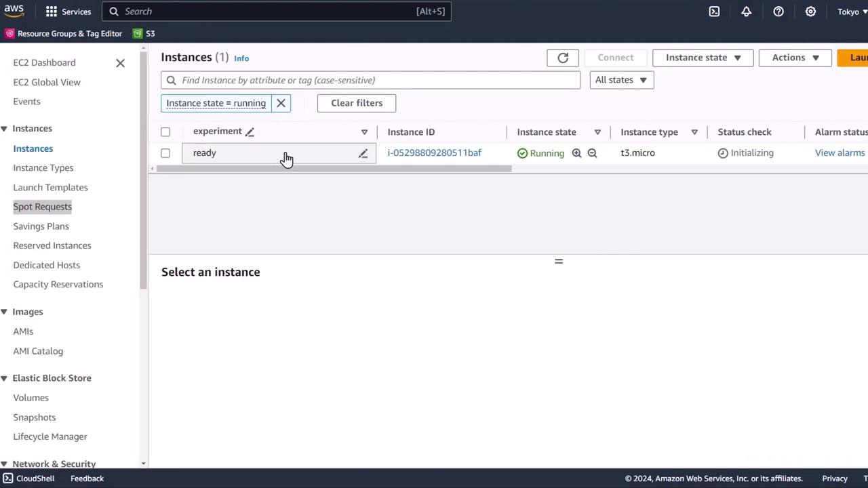868x488 pixels.
Task: Open Instance Types page
Action: [43, 168]
